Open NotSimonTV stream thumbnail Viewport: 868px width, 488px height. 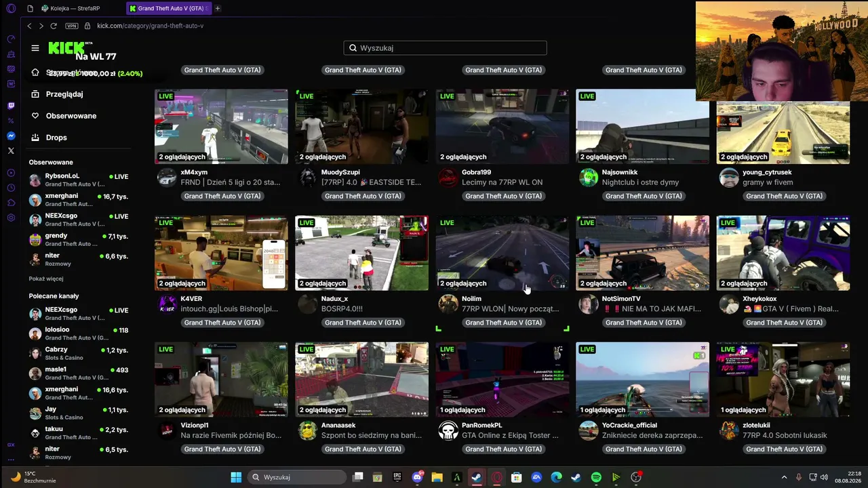(x=643, y=253)
